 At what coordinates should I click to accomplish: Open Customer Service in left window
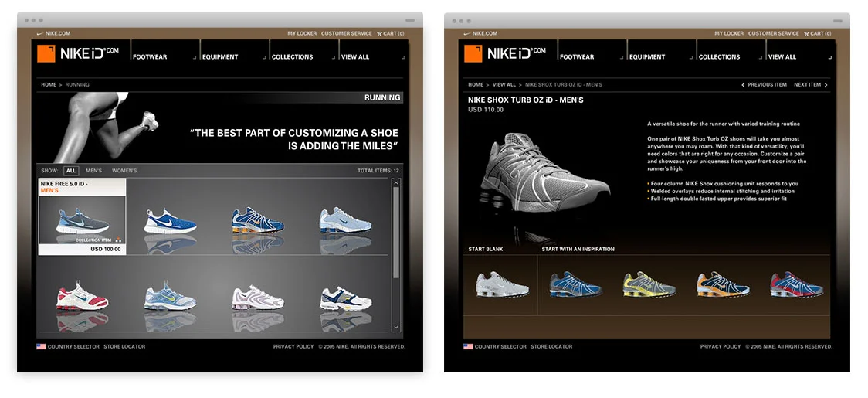347,34
